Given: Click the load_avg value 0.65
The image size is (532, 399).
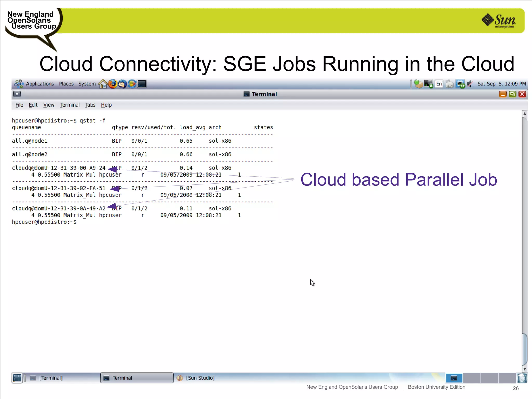Looking at the screenshot, I should [186, 141].
